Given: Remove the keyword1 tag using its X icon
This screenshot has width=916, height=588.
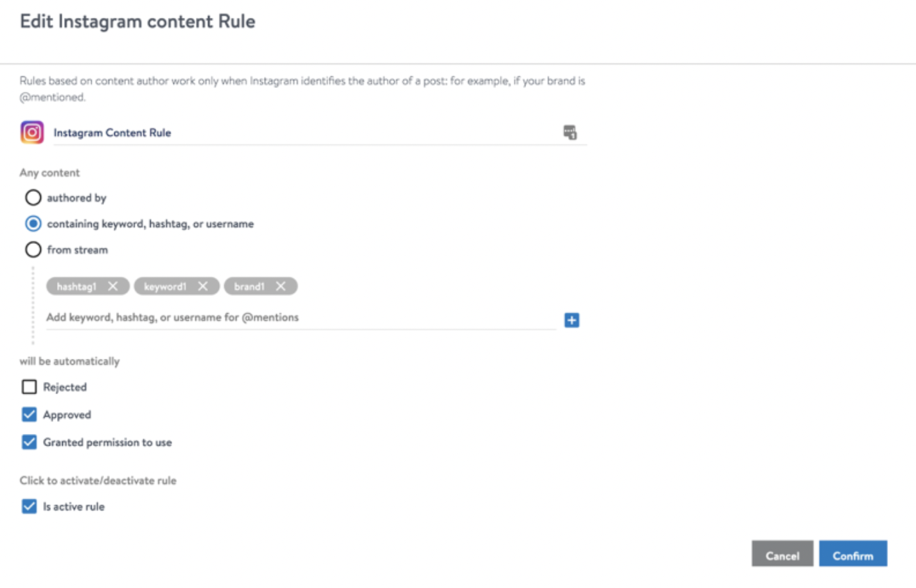Looking at the screenshot, I should tap(203, 286).
